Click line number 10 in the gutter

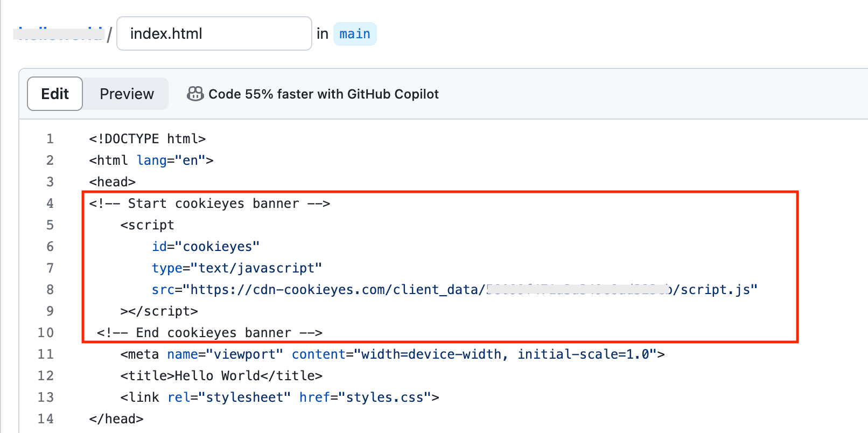46,333
